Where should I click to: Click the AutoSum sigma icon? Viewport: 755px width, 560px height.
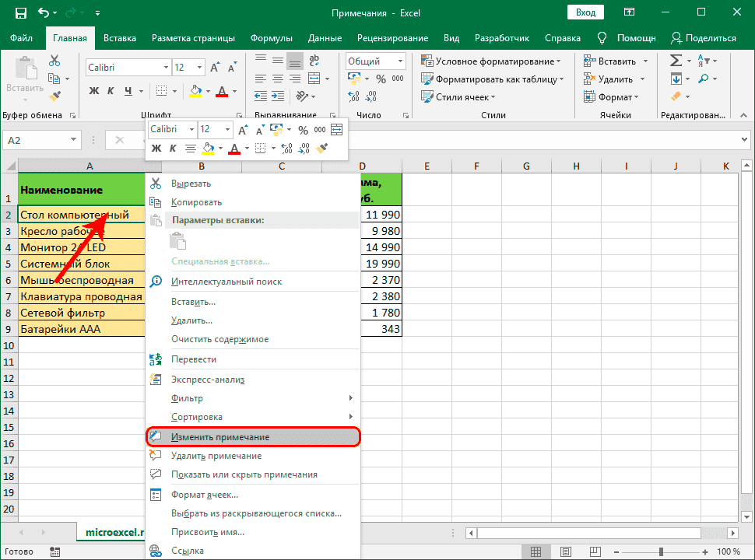pyautogui.click(x=676, y=61)
